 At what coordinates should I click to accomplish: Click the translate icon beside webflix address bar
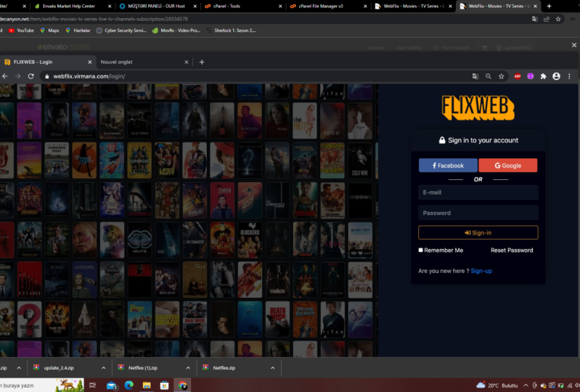click(x=475, y=76)
